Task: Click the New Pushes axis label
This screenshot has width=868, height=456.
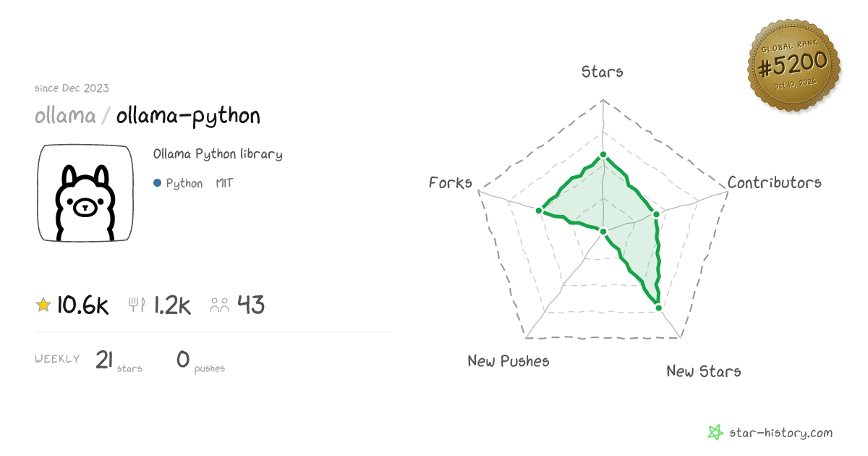Action: (x=509, y=360)
